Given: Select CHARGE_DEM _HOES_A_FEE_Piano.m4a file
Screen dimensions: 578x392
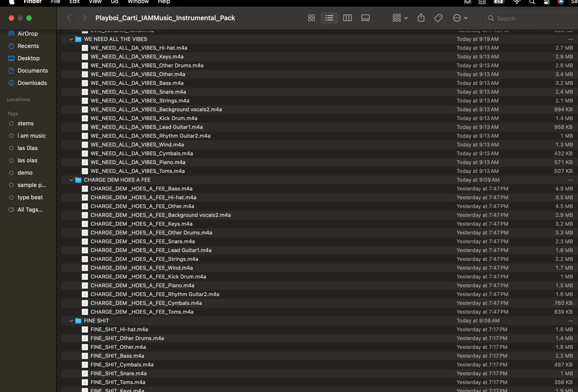Looking at the screenshot, I should (x=319, y=285).
